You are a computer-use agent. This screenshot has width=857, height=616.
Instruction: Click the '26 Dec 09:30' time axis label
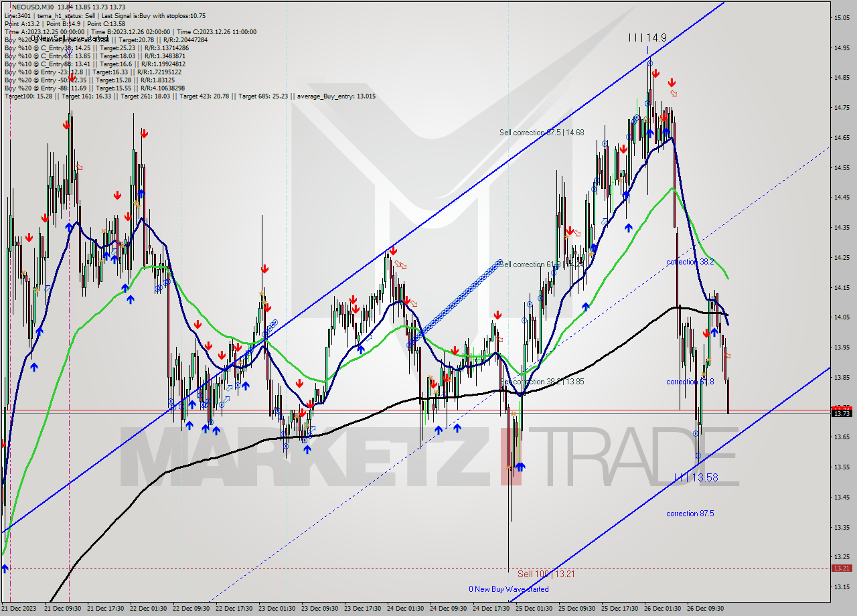[x=706, y=609]
